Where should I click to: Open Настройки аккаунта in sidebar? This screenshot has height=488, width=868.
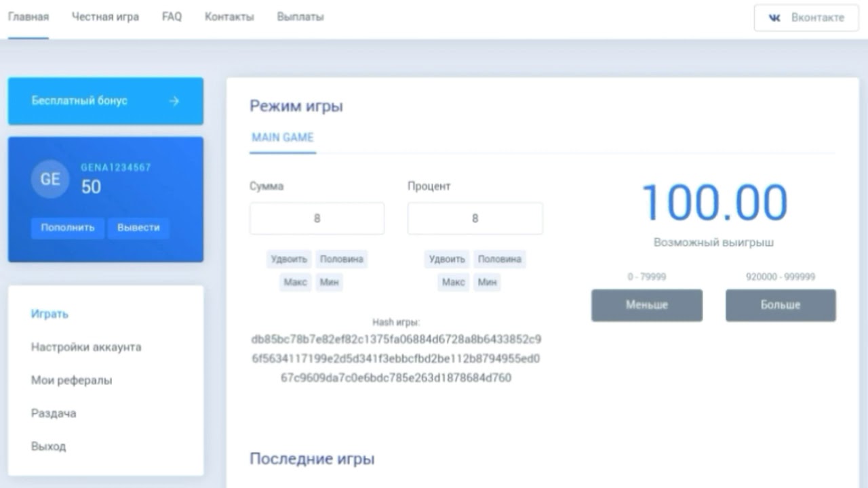point(86,347)
